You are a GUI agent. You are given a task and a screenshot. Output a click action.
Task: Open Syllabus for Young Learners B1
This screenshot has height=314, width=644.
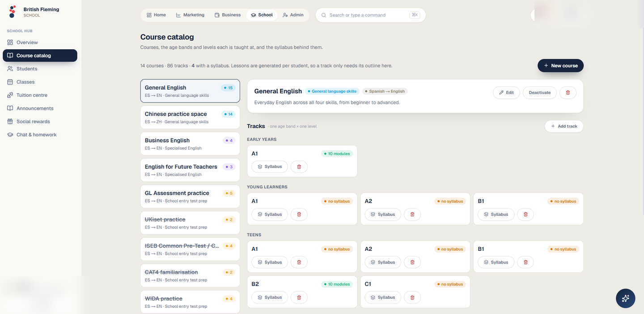tap(496, 214)
